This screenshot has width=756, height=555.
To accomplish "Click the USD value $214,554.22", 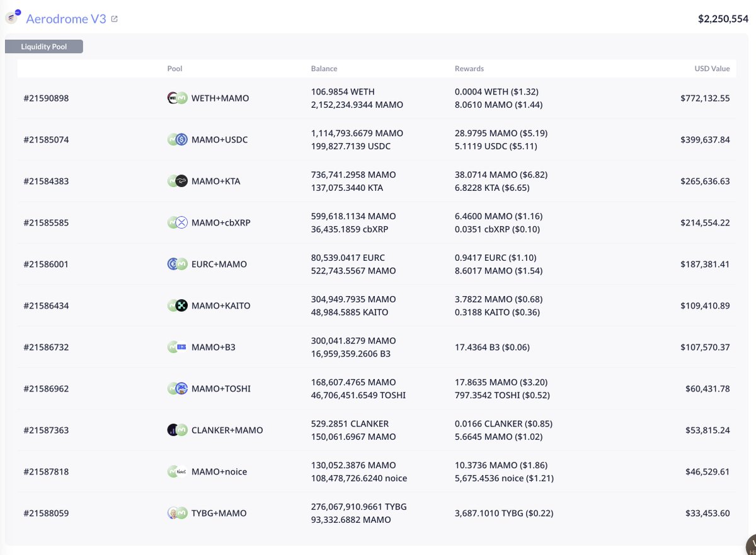I will point(705,222).
